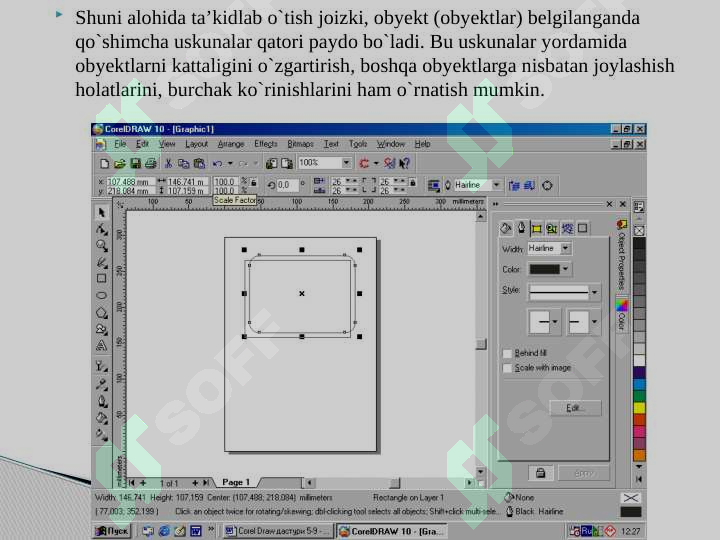
Task: Click the no-color X swatch atop palette
Action: pyautogui.click(x=639, y=230)
